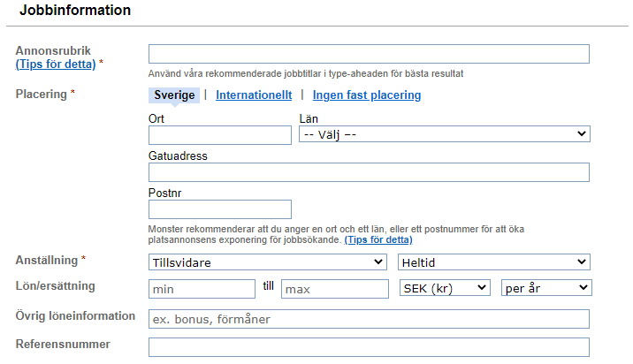633x364 pixels.
Task: Open the Tillsvidare employment type dropdown
Action: (268, 262)
